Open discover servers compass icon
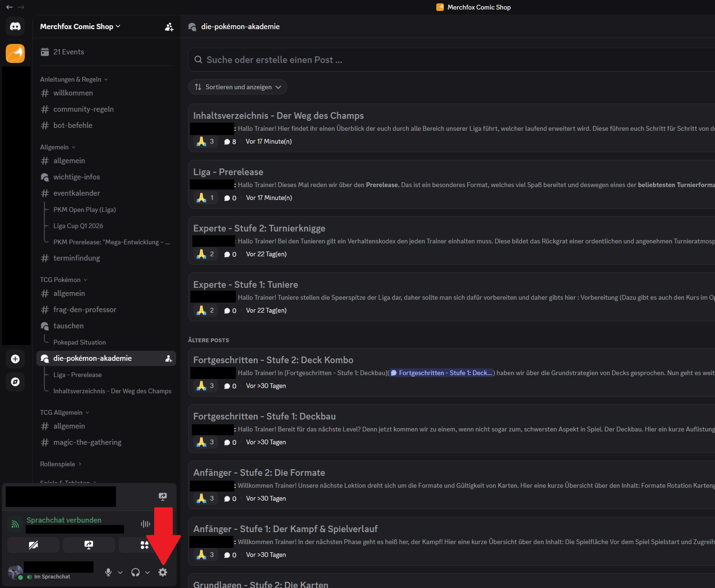This screenshot has width=715, height=588. click(x=15, y=382)
